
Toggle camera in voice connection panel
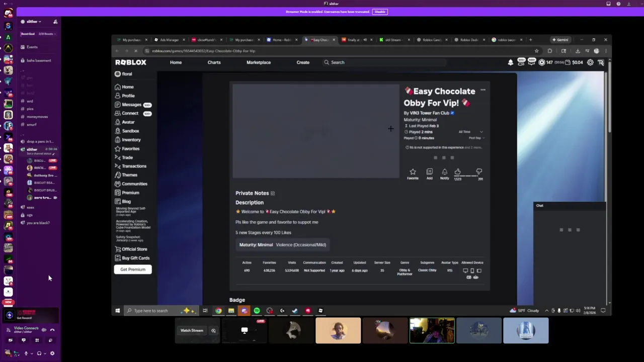(10, 340)
